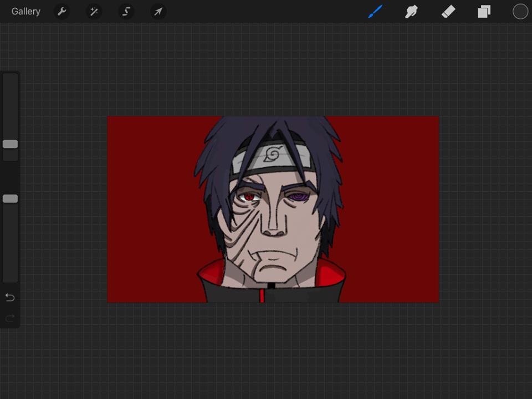Tap the Redo arrow
Image resolution: width=532 pixels, height=399 pixels.
(9, 318)
